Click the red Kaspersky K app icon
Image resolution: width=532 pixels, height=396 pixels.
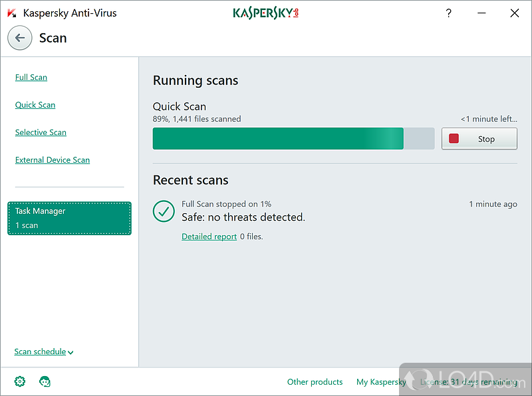[12, 13]
